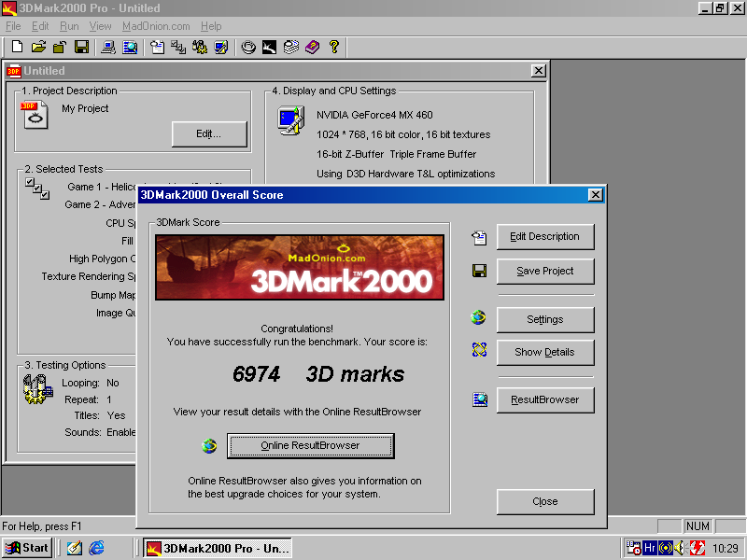The height and width of the screenshot is (560, 747).
Task: Click the 3DMark2000 MadOnion banner image
Action: (300, 267)
